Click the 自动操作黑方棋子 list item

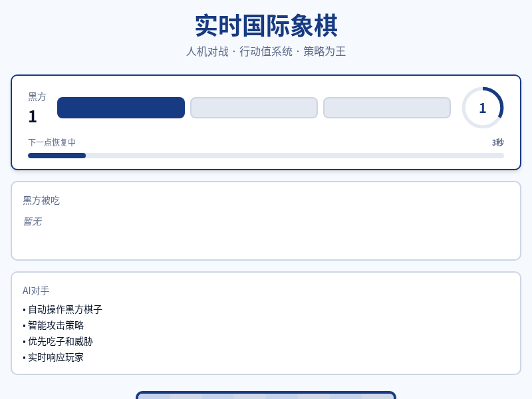[65, 309]
